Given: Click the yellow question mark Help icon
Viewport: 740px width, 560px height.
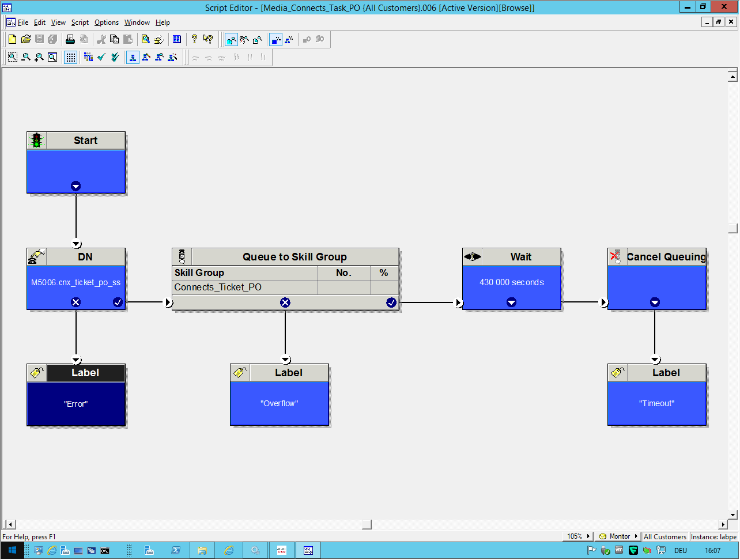Looking at the screenshot, I should [194, 39].
